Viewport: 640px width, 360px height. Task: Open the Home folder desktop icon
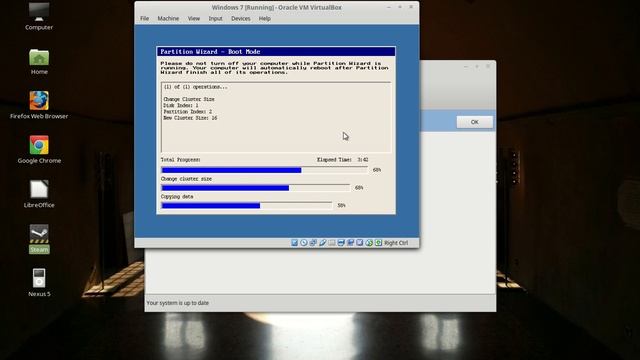point(39,62)
